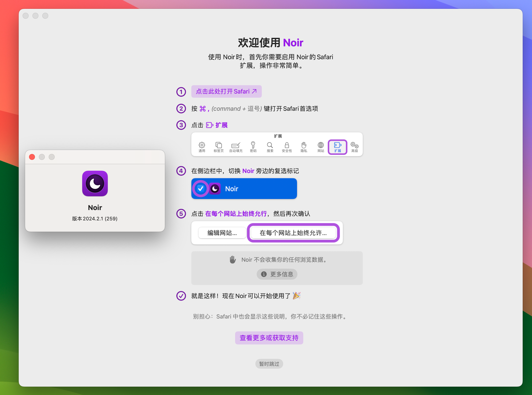This screenshot has width=532, height=395.
Task: Click the text '在每个网站上始终允行'
Action: point(236,213)
